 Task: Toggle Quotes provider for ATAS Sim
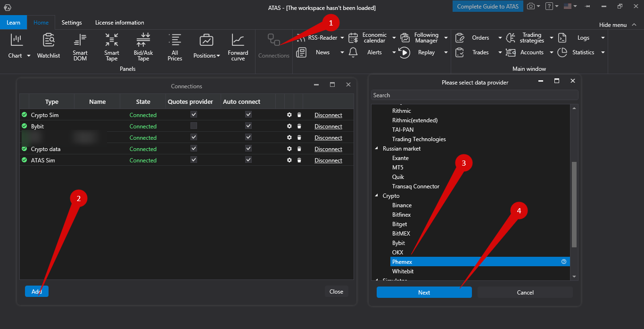pyautogui.click(x=194, y=160)
